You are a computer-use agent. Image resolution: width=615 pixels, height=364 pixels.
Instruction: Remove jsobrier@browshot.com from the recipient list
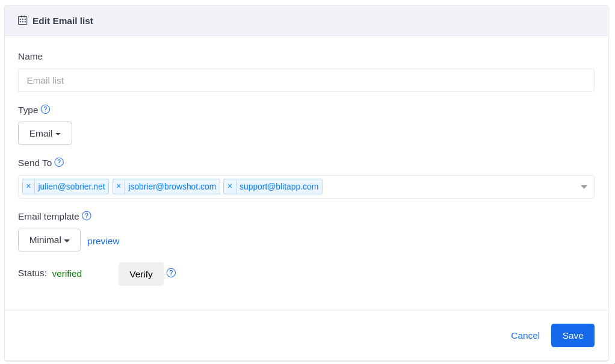pyautogui.click(x=119, y=186)
